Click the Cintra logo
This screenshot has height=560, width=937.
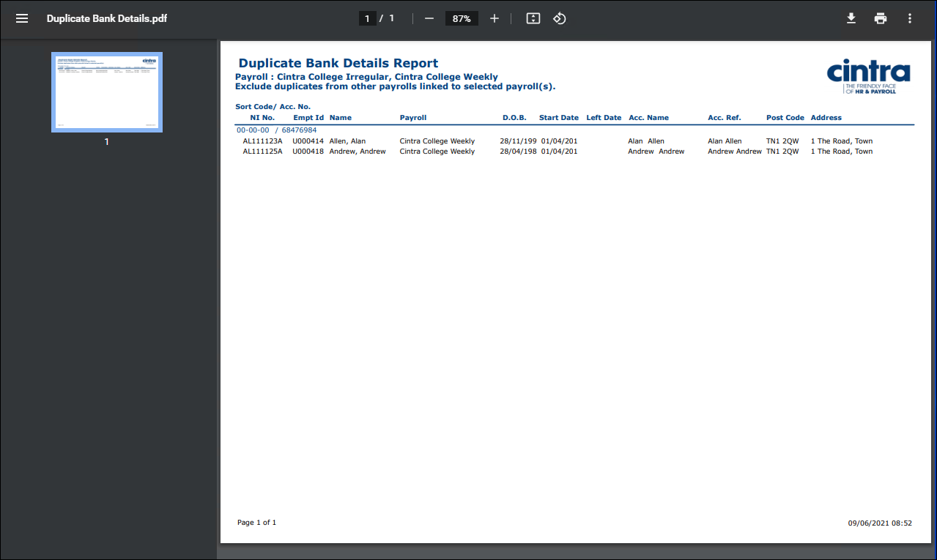pos(869,76)
